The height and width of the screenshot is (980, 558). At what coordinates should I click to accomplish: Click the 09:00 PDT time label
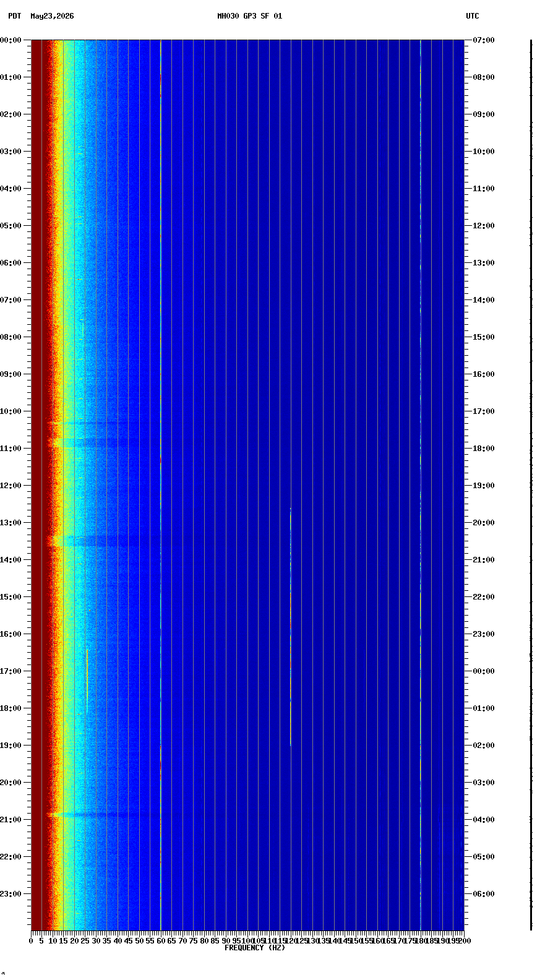coord(11,374)
